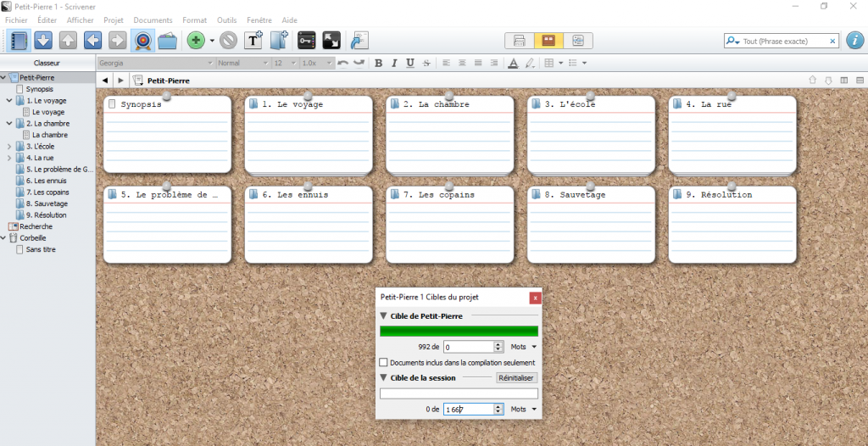This screenshot has height=446, width=868.
Task: Clear the search field with X
Action: [832, 41]
